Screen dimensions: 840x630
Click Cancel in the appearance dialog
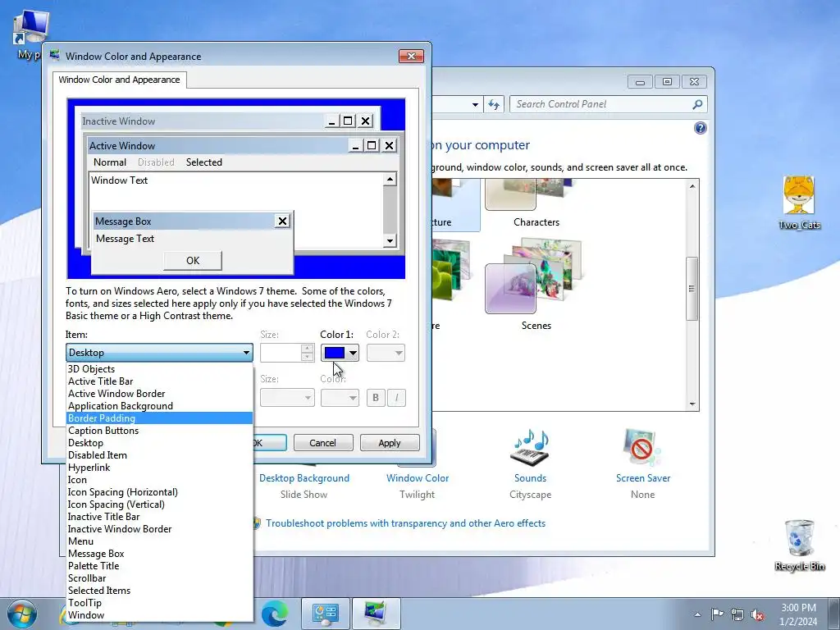tap(323, 443)
